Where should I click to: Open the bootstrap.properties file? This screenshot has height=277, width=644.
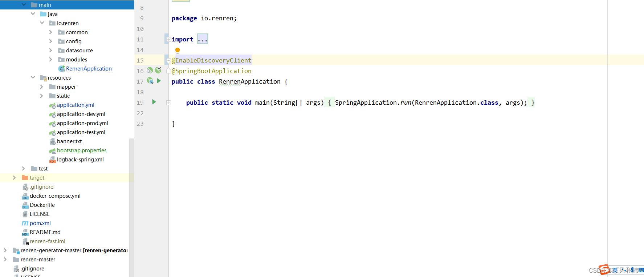82,150
